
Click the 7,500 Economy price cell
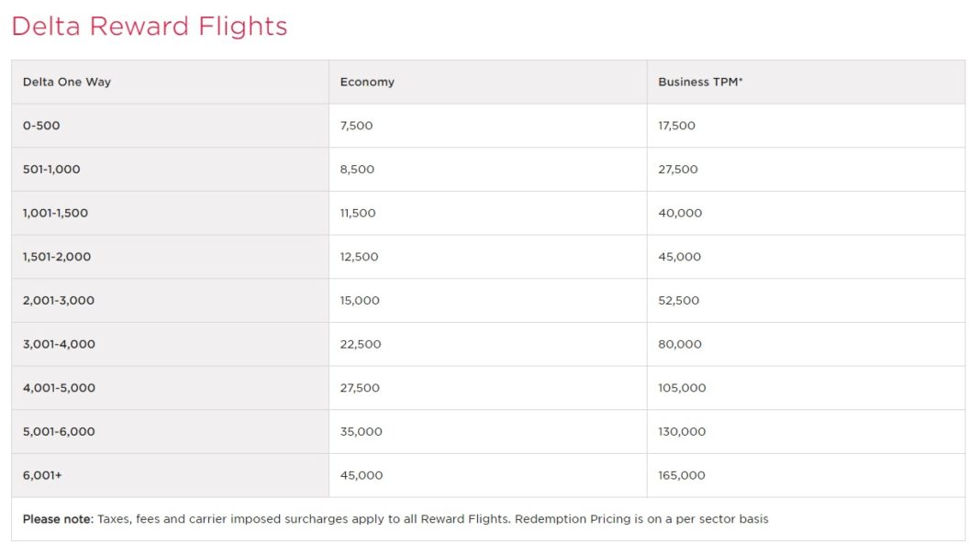click(356, 126)
